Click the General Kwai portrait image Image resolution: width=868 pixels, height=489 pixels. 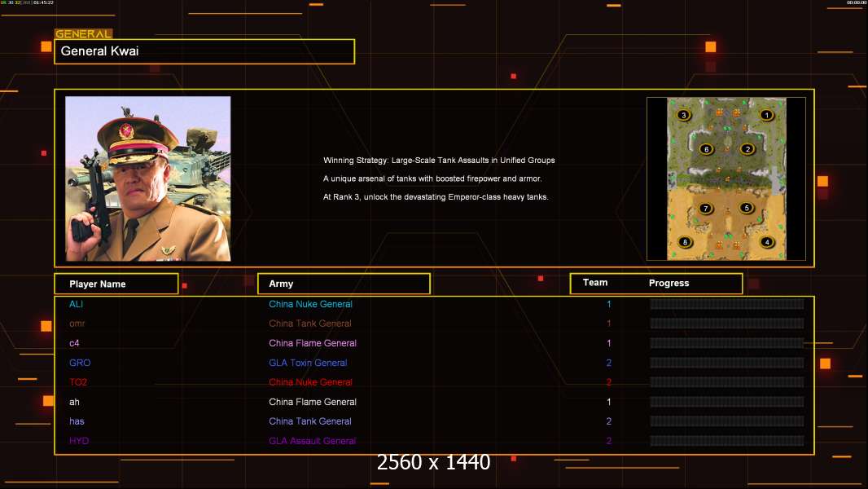(148, 178)
